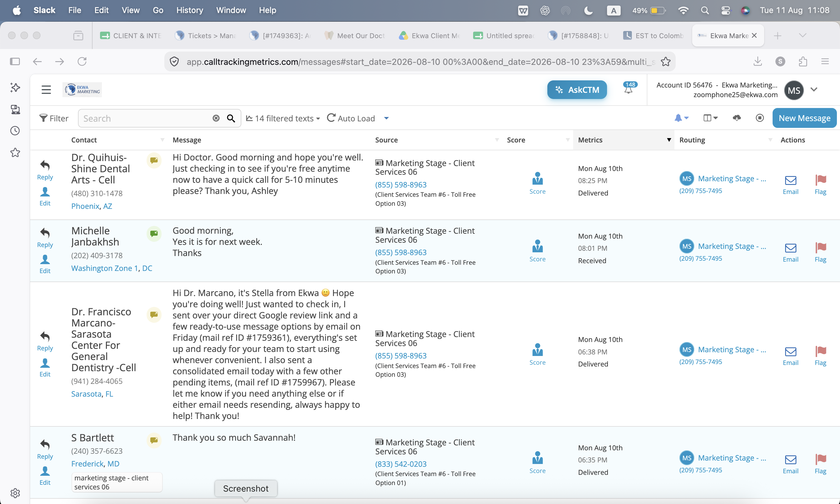Viewport: 840px width, 504px height.
Task: Click Sarasota location link
Action: coord(86,394)
